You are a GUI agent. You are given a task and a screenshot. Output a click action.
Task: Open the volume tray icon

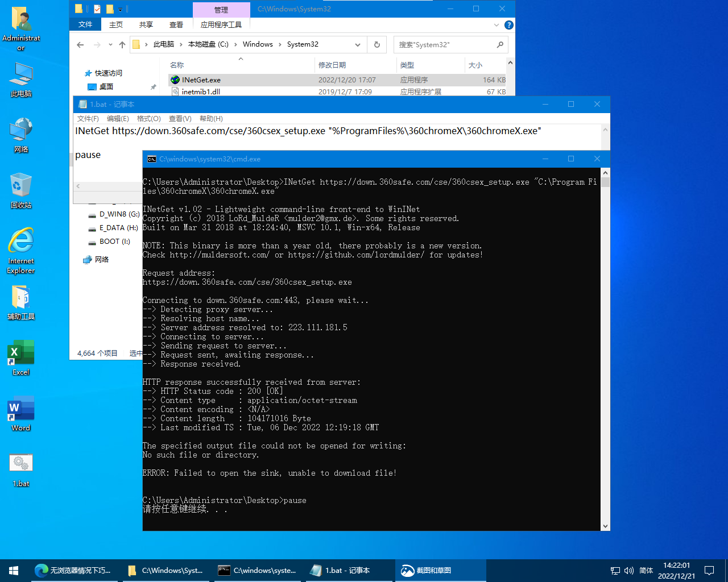coord(629,571)
